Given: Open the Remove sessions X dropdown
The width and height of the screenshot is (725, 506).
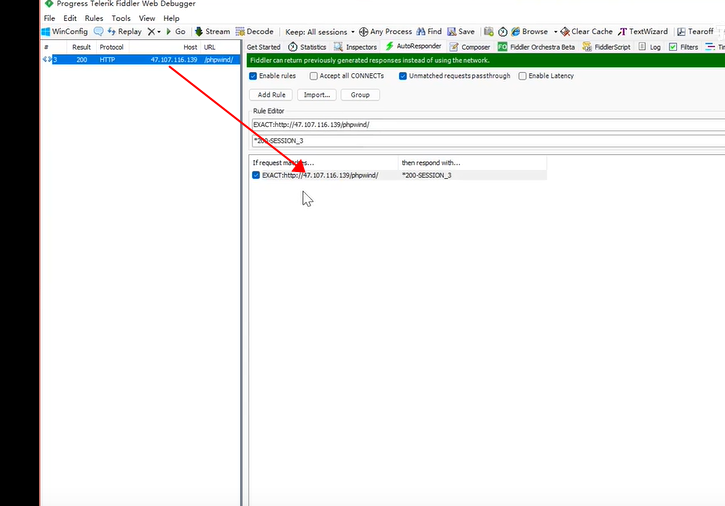Looking at the screenshot, I should 154,31.
